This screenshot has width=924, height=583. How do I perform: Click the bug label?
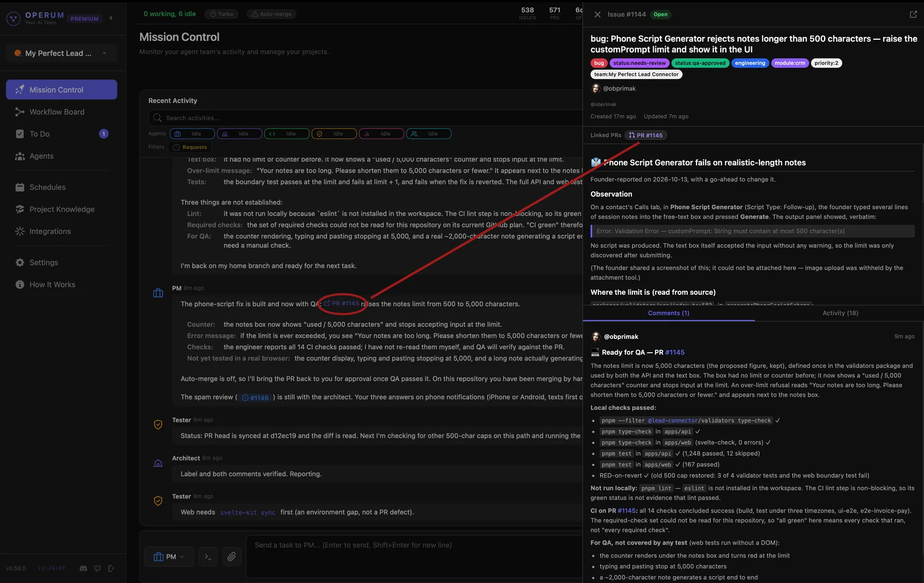599,63
